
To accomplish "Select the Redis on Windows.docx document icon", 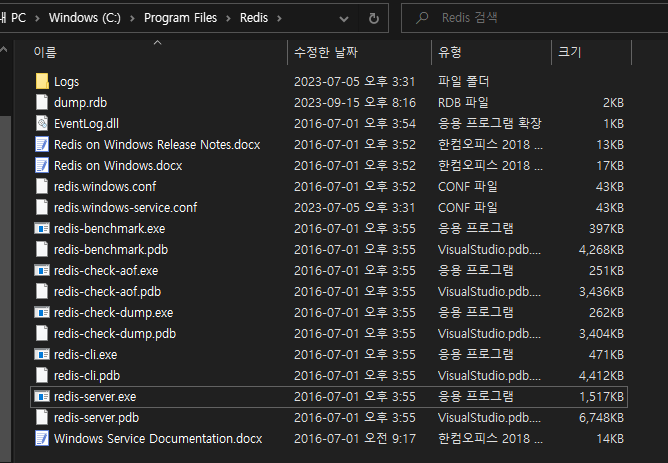I will click(x=42, y=165).
